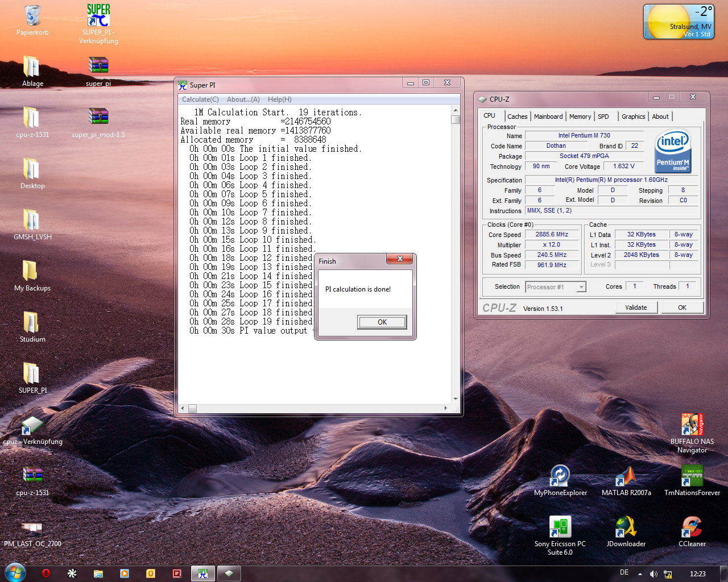Click the OK button in CPU-Z
This screenshot has width=728, height=582.
pos(682,307)
